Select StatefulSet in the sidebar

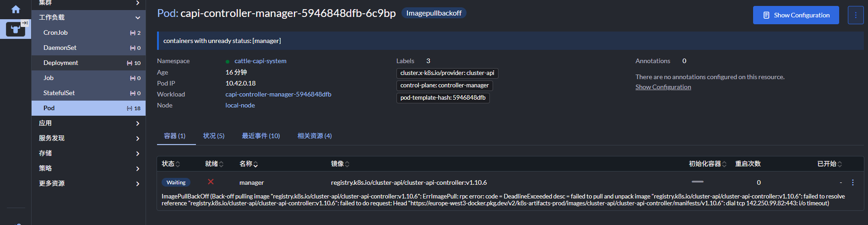59,93
